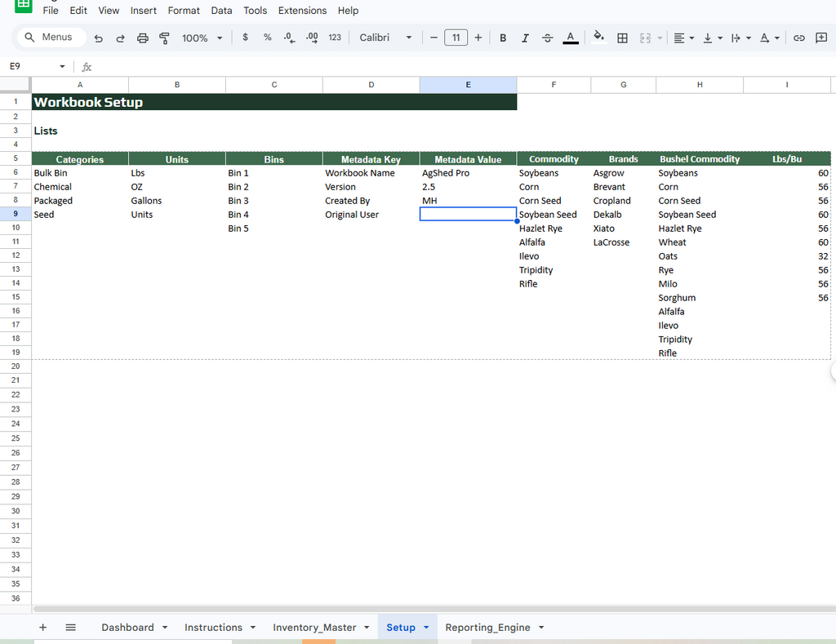Screen dimensions: 836x644
Task: Click the Undo icon
Action: [98, 38]
